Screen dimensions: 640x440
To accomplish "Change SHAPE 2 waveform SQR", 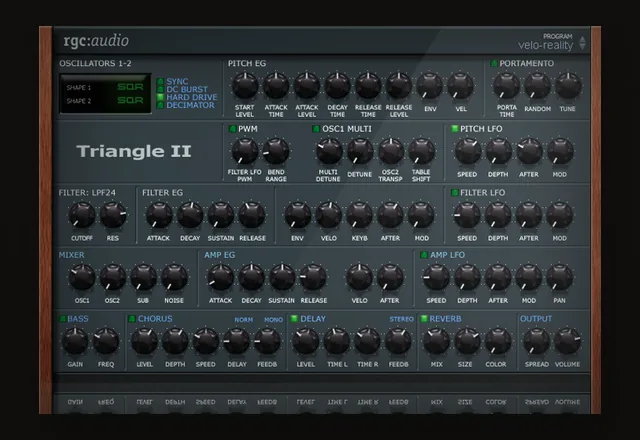I will click(x=130, y=100).
